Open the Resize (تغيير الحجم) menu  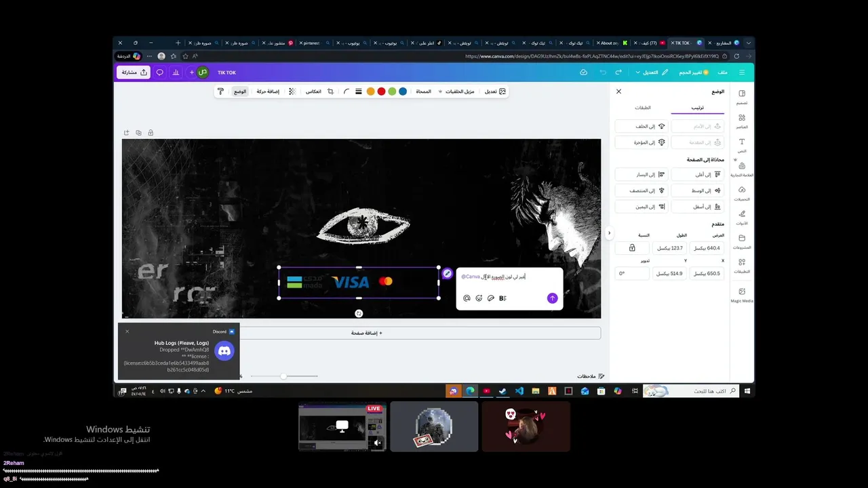tap(693, 73)
